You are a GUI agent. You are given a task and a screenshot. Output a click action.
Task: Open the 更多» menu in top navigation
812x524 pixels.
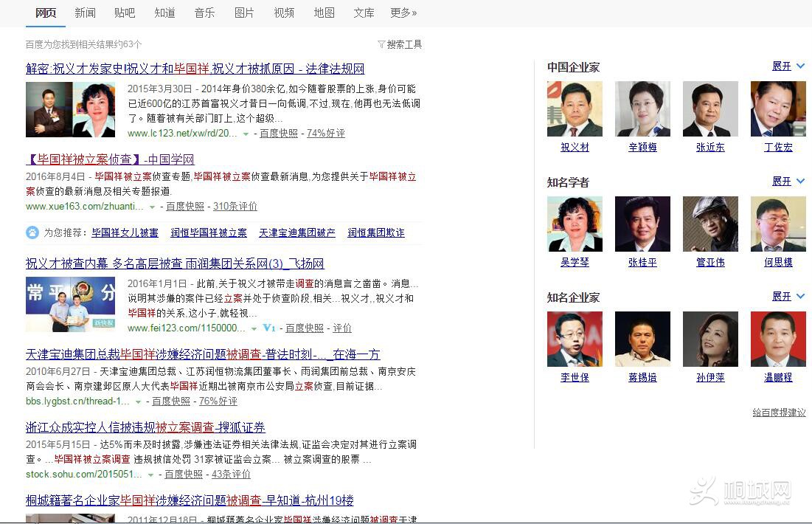click(x=403, y=13)
